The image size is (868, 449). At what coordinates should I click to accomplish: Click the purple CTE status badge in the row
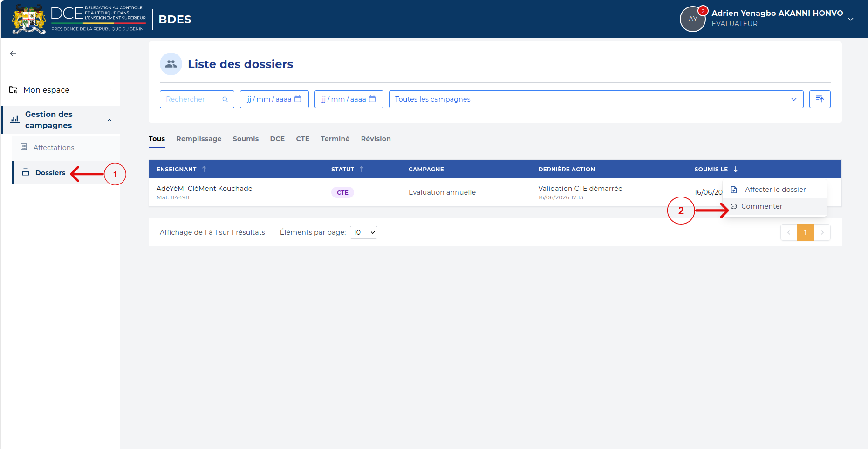(342, 192)
